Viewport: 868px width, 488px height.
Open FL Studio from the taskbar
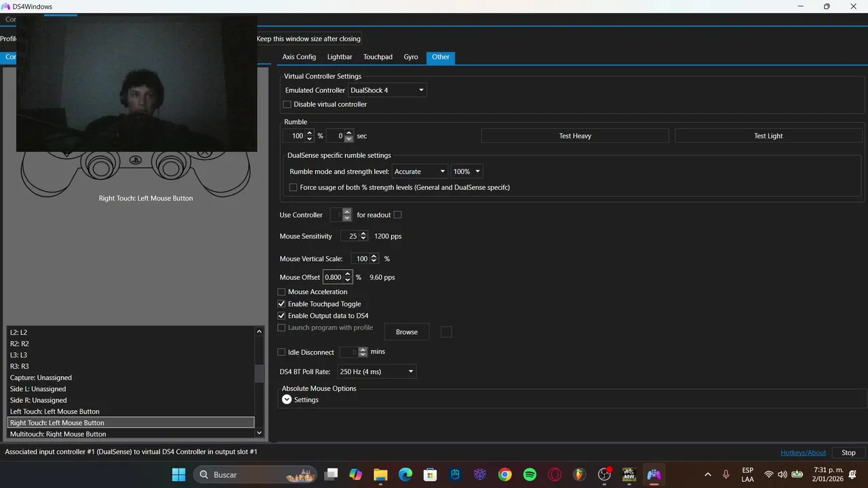(579, 474)
